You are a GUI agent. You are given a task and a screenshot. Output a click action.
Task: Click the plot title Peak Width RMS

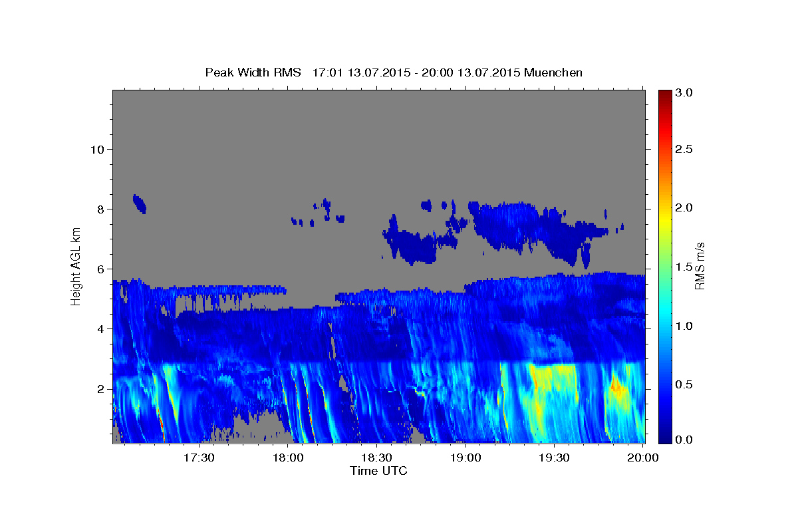pyautogui.click(x=253, y=72)
